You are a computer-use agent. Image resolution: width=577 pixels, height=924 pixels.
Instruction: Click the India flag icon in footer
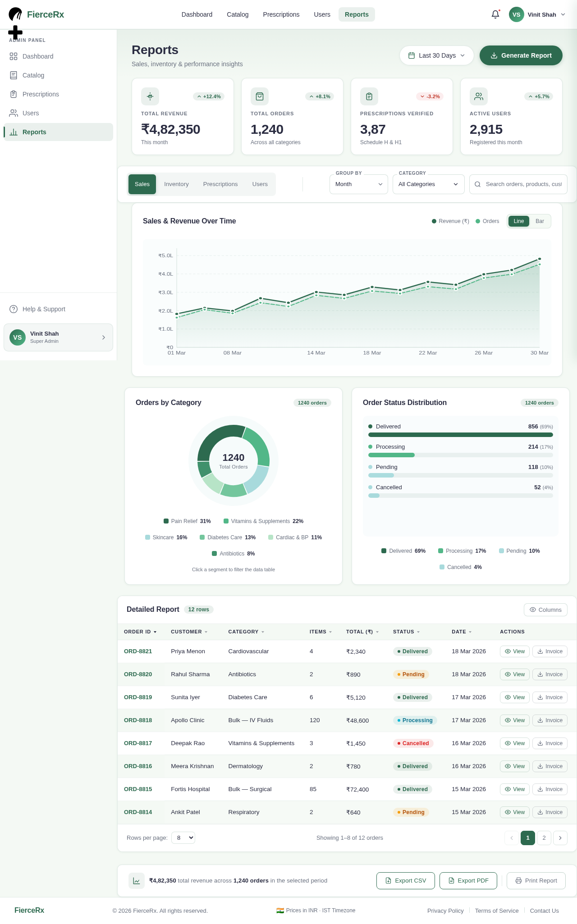(280, 910)
